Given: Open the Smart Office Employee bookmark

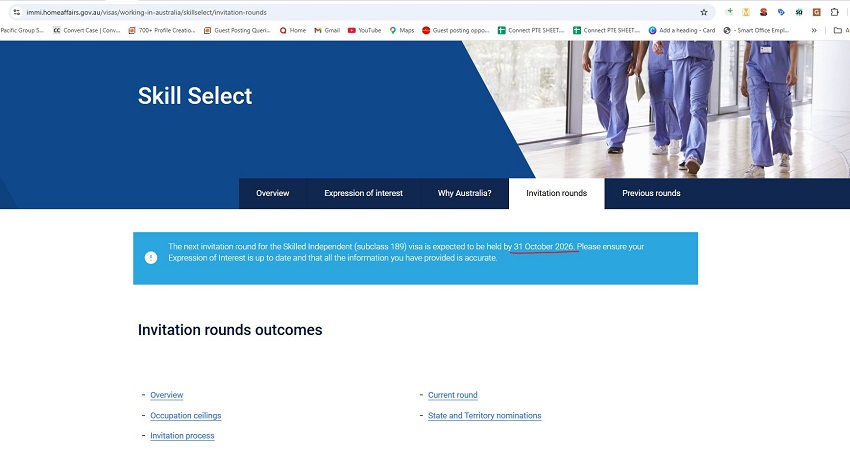Looking at the screenshot, I should pos(757,30).
